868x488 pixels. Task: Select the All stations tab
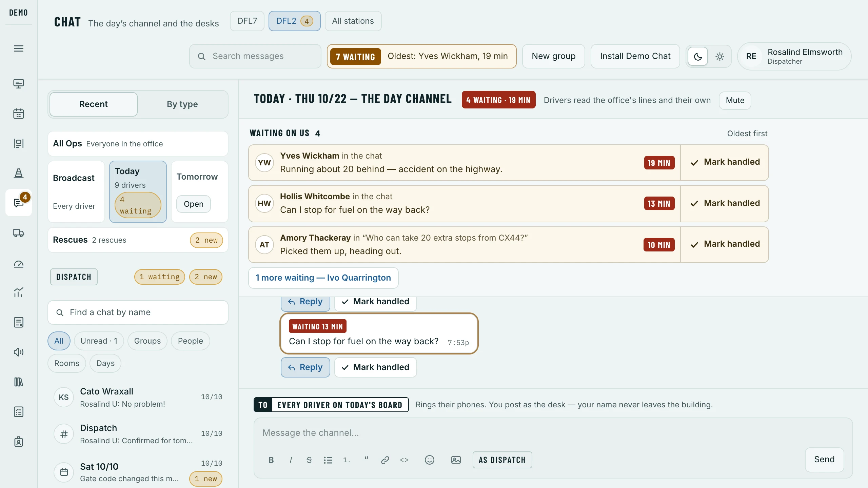tap(353, 21)
